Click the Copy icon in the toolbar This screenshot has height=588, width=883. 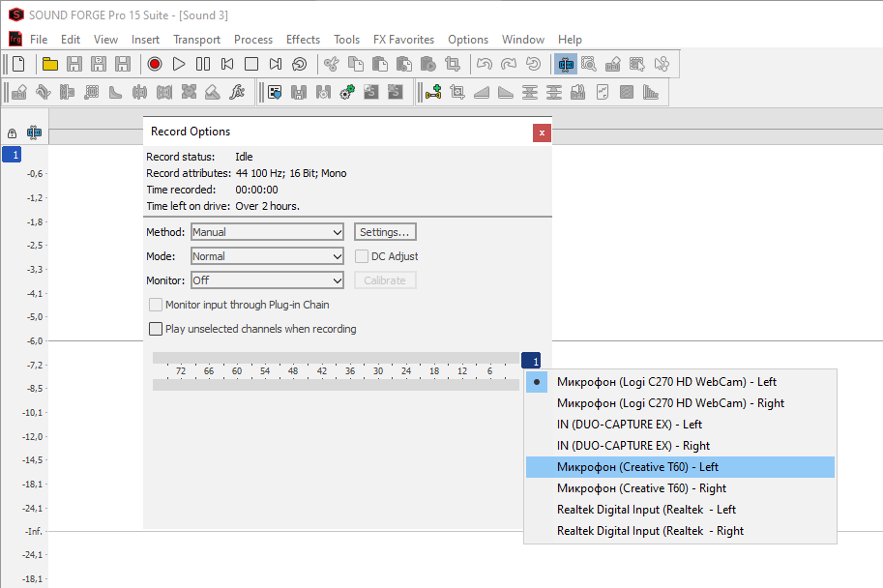(355, 64)
